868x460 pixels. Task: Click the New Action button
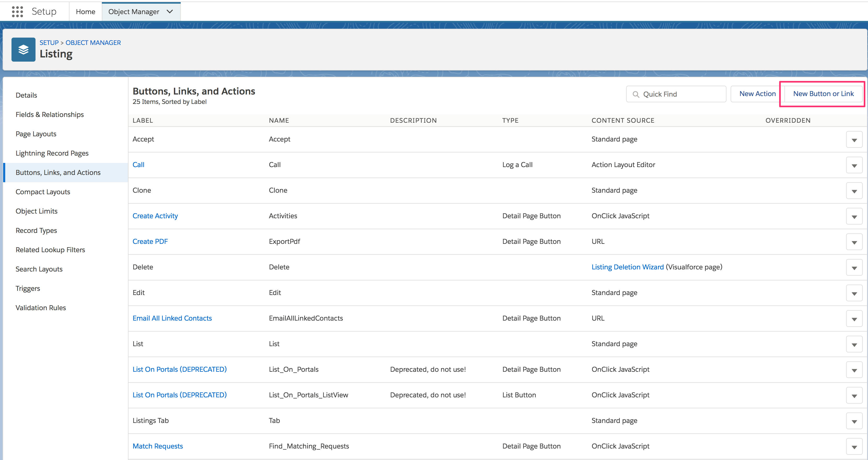coord(758,94)
